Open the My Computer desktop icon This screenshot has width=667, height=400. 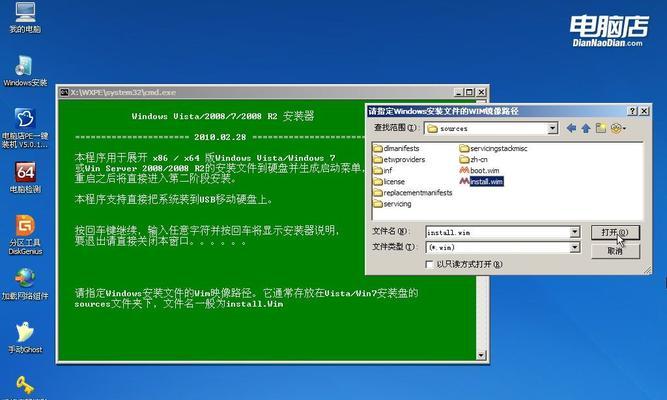(x=25, y=17)
